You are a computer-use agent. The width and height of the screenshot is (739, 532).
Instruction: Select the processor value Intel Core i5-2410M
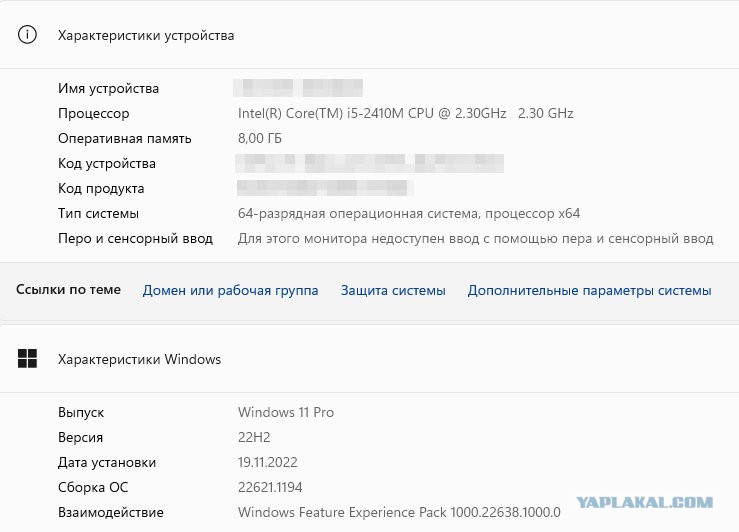[406, 114]
